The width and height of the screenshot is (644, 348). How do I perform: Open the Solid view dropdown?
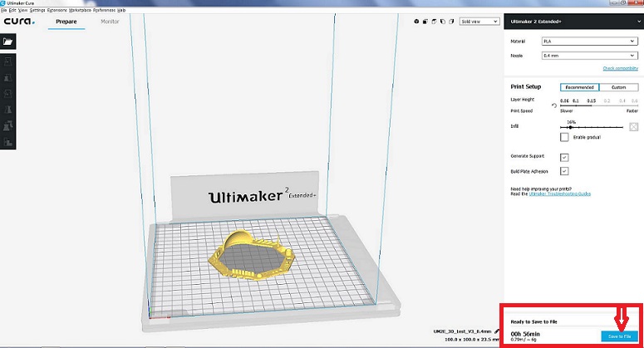coord(479,22)
